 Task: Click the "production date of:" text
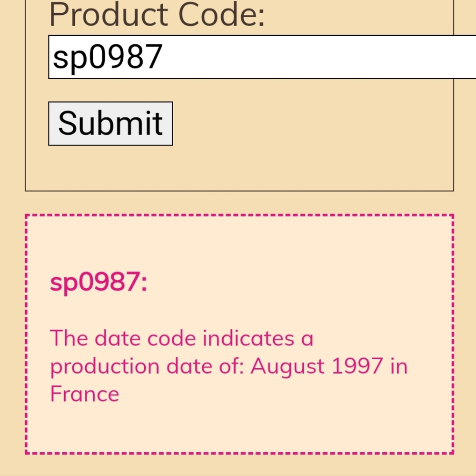click(x=147, y=366)
